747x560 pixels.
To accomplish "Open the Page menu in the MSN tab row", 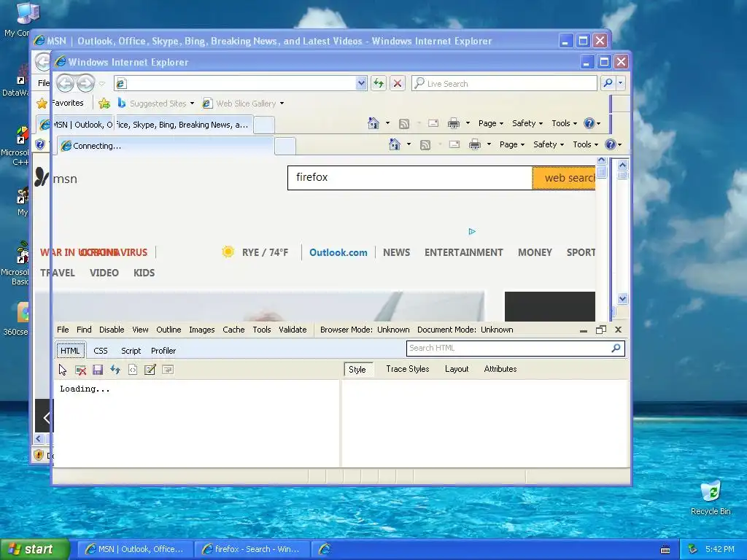I will [491, 123].
